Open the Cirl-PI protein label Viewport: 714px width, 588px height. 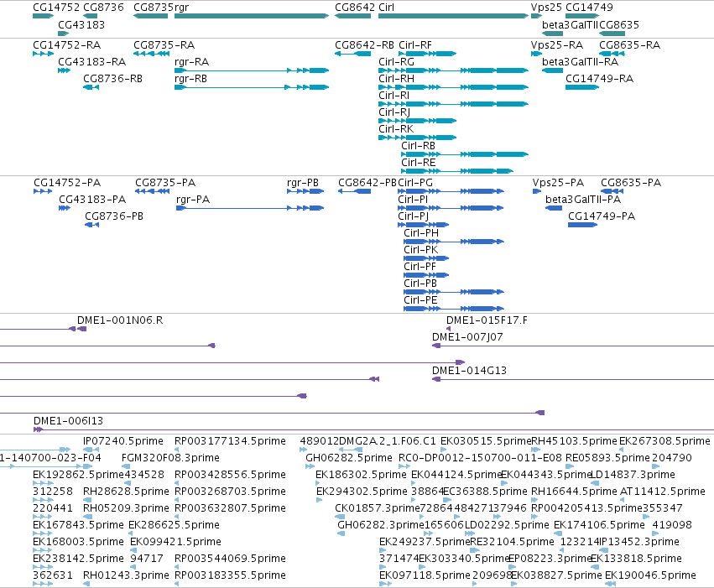tap(413, 200)
